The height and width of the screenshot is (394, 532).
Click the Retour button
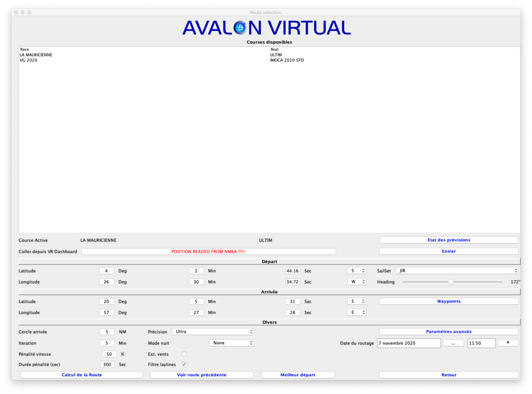[448, 375]
